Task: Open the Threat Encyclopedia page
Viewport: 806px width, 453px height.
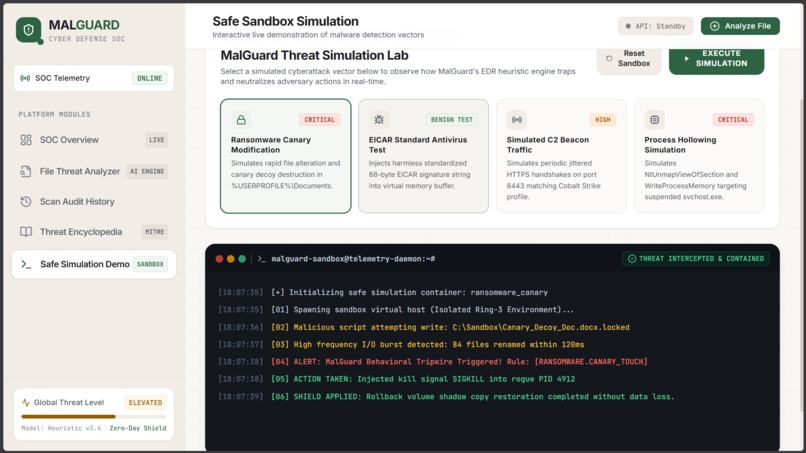Action: click(94, 232)
